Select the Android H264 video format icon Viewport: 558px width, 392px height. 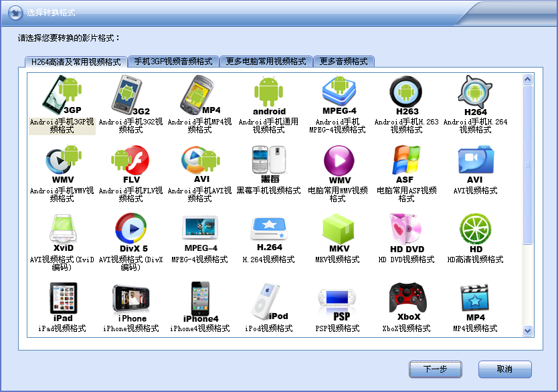476,95
